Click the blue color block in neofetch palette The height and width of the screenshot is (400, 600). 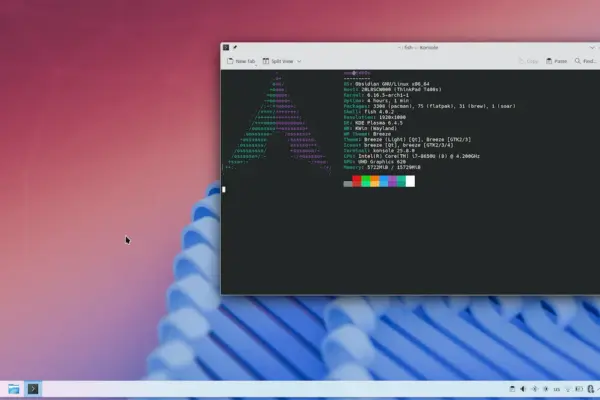pos(384,181)
